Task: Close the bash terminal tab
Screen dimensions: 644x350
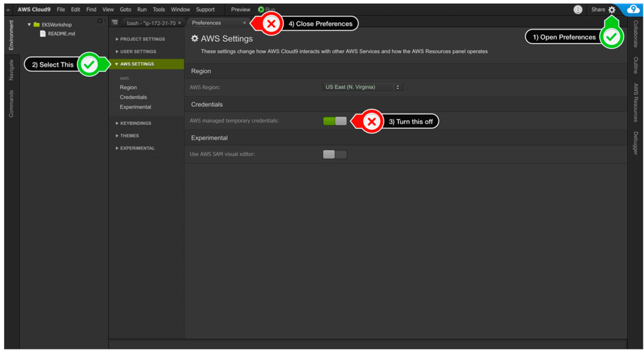Action: [x=179, y=23]
